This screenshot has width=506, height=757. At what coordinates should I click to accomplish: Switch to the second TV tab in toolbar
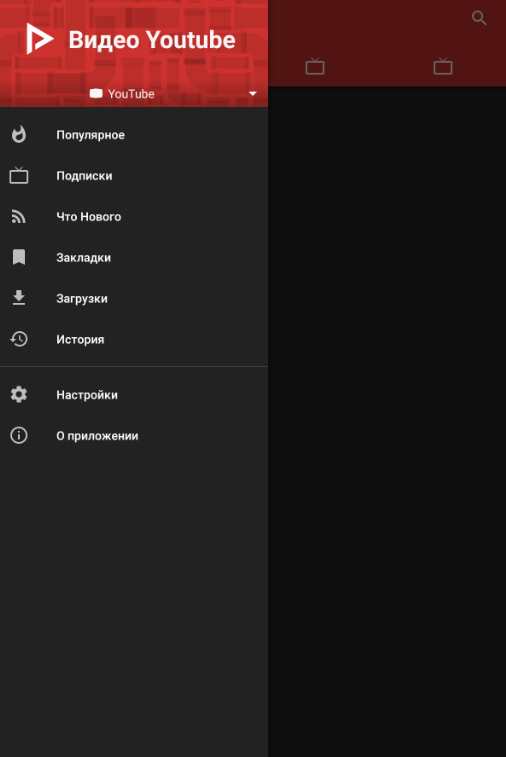pyautogui.click(x=443, y=66)
